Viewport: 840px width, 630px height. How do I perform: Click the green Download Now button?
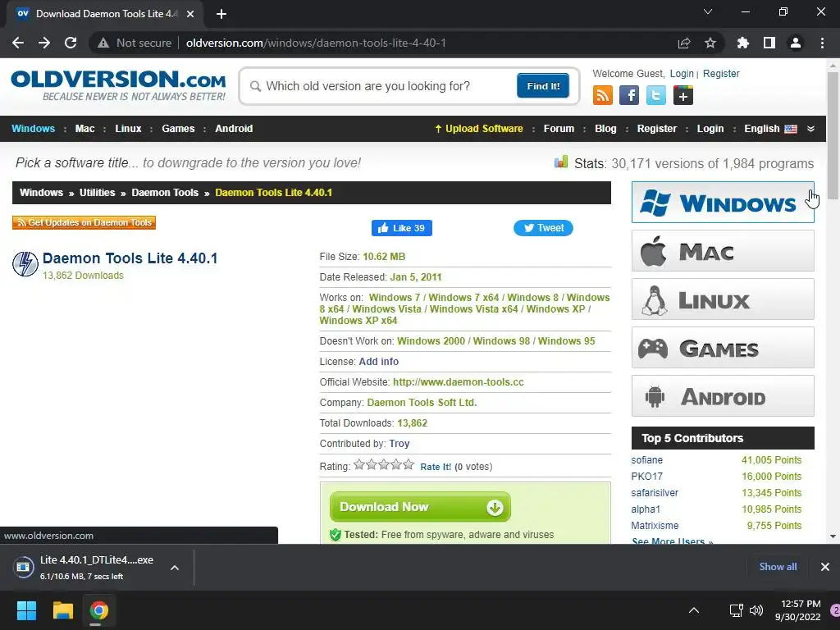pos(420,507)
